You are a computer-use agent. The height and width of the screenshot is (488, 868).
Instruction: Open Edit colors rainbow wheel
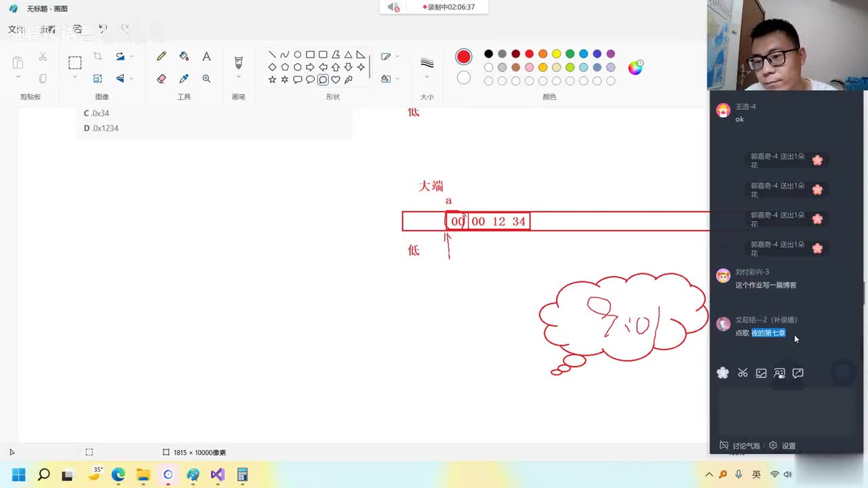[635, 67]
